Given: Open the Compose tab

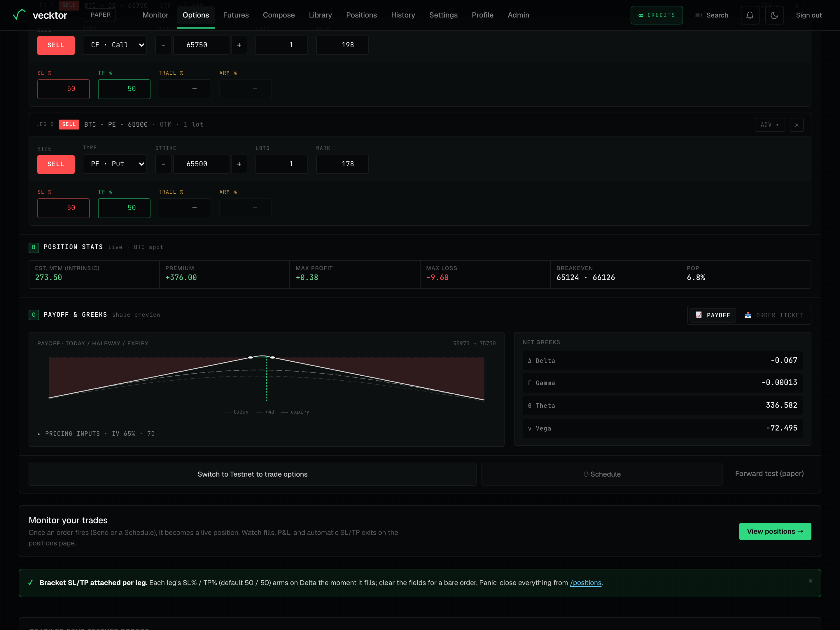Looking at the screenshot, I should pos(279,15).
